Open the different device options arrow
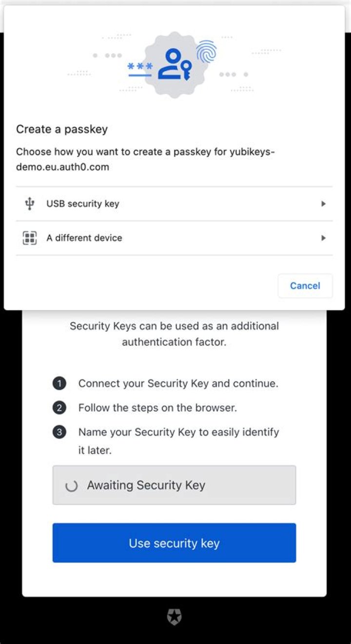The image size is (351, 644). tap(323, 238)
